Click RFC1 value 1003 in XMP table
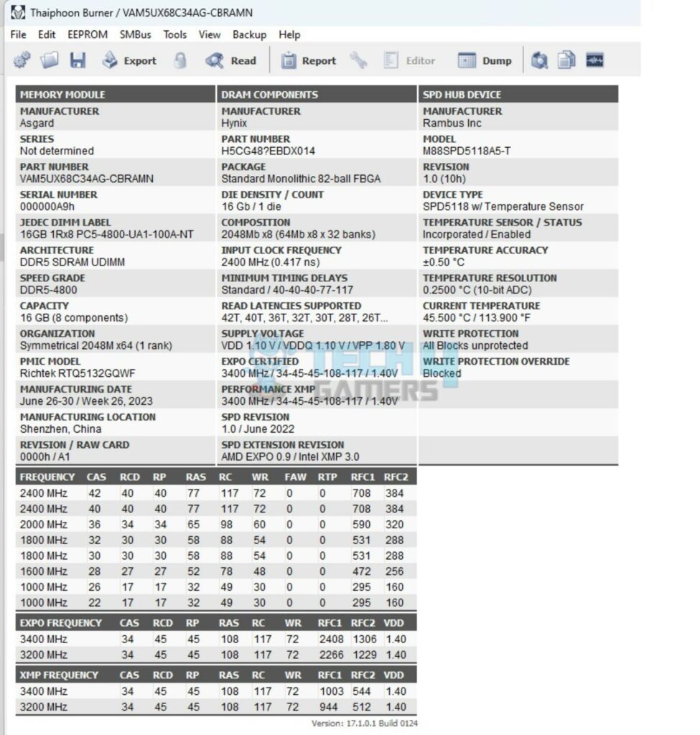 tap(331, 691)
